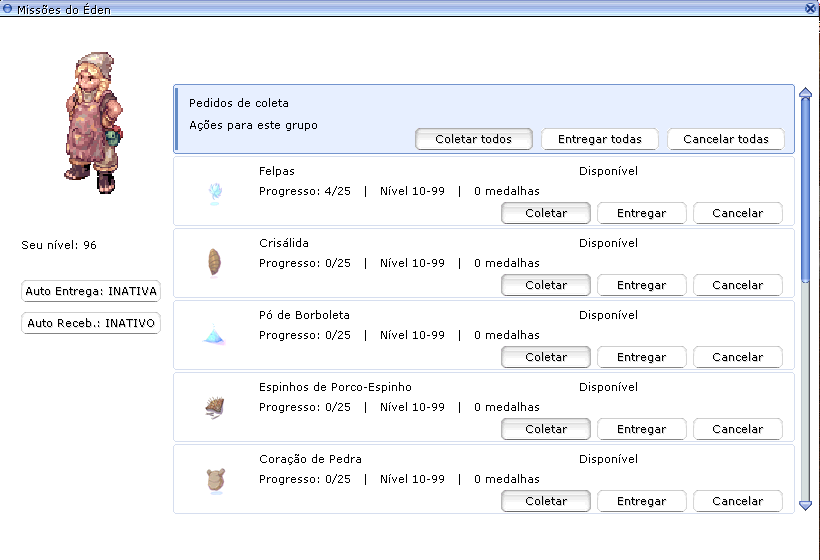820x560 pixels.
Task: Toggle Auto Entrega: INATIVA
Action: coord(91,291)
